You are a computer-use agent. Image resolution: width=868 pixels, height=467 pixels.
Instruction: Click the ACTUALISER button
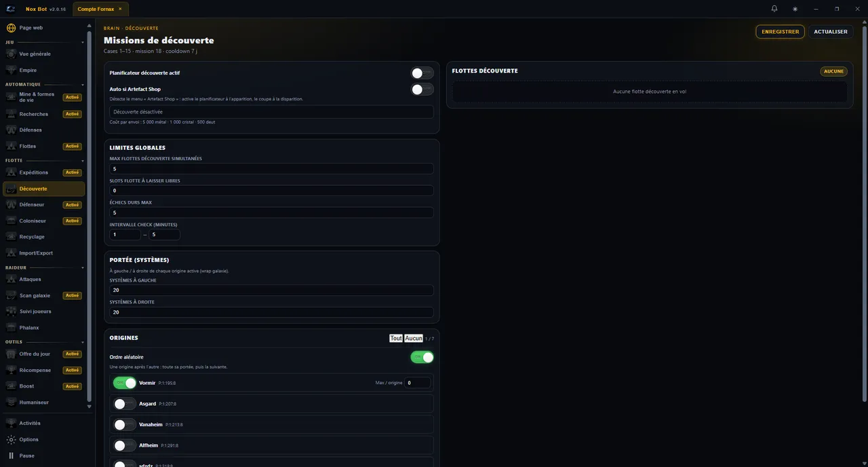pos(831,32)
